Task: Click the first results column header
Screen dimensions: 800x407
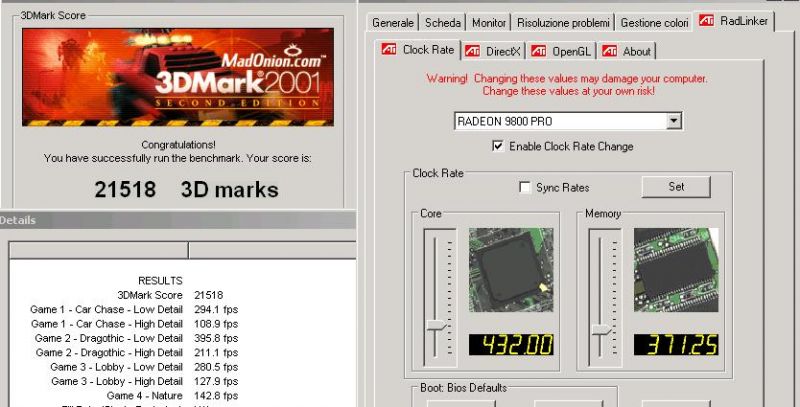Action: click(99, 250)
